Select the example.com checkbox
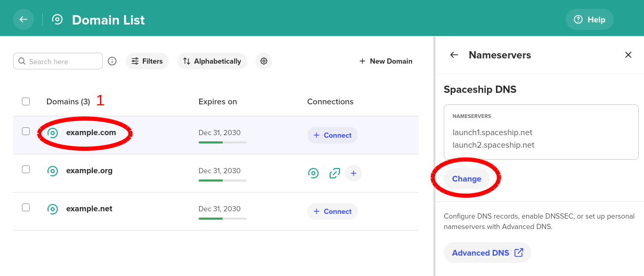Screen dimensions: 644x276 [26, 131]
